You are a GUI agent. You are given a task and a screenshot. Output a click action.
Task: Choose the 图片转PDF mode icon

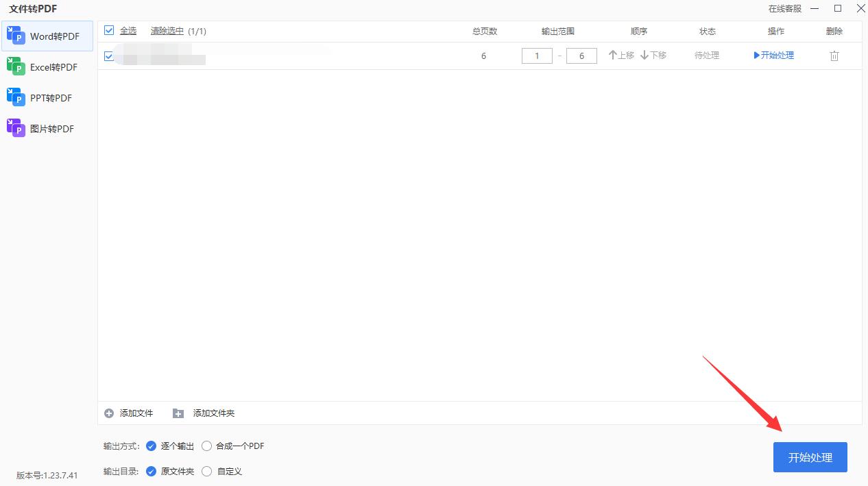coord(15,128)
